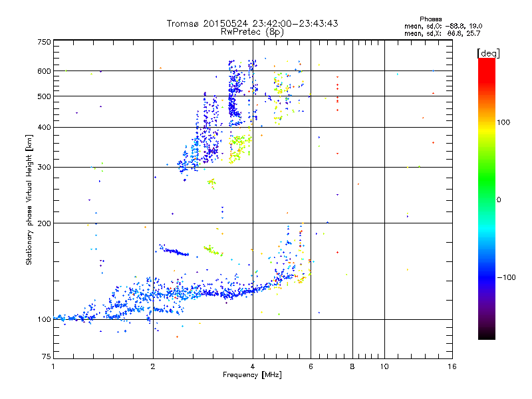
Task: Click the short blue diagonal trace near 170 km
Action: pos(174,251)
